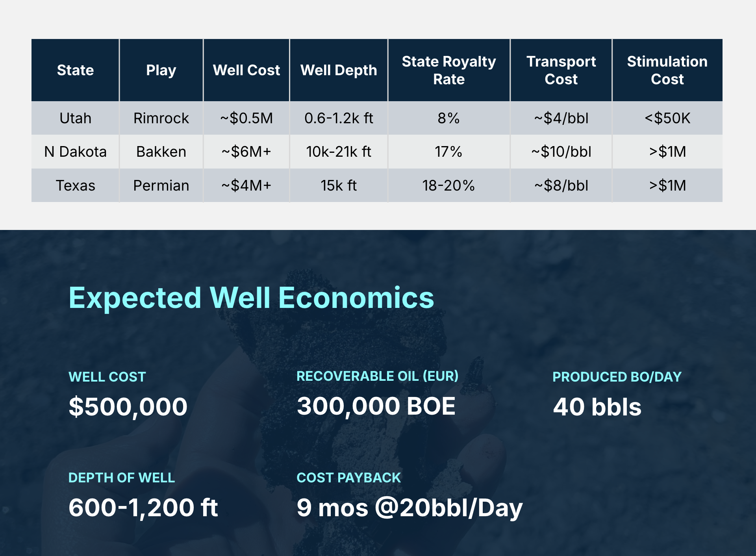
Task: Click the Utah cell in the table
Action: pos(75,118)
